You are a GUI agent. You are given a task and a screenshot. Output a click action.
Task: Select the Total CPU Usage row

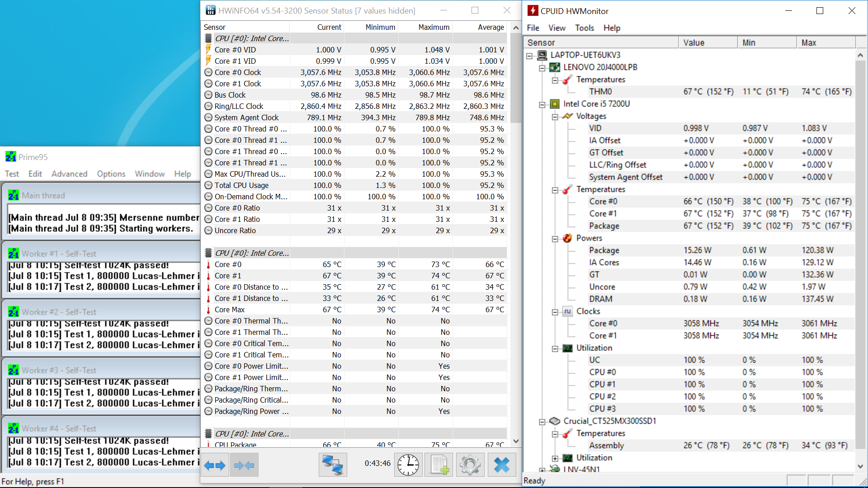pyautogui.click(x=355, y=185)
